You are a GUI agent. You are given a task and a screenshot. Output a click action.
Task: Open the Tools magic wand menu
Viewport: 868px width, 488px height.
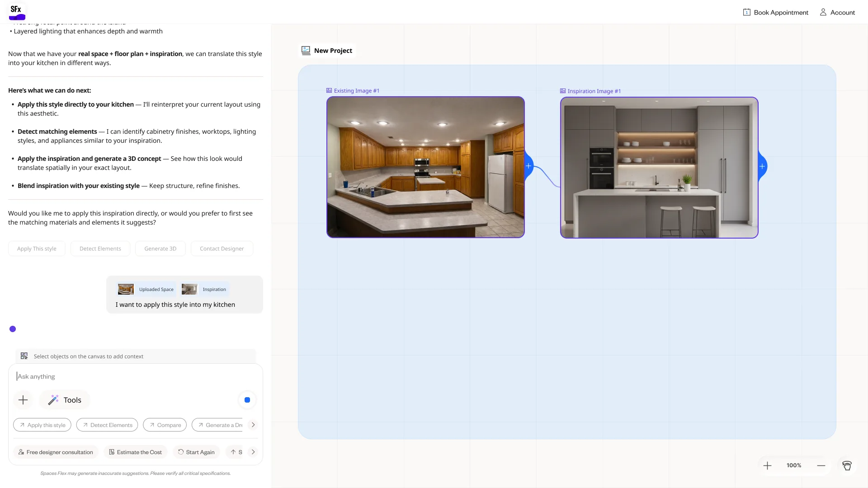tap(65, 400)
